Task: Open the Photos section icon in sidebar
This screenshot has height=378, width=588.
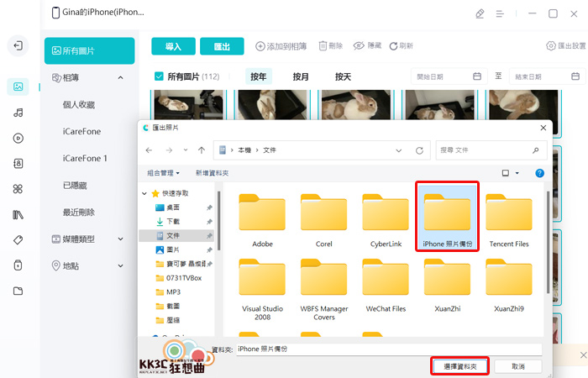Action: point(18,87)
